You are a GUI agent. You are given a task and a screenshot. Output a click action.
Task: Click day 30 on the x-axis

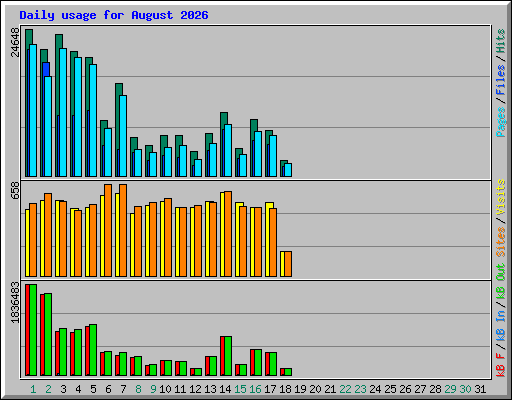tap(465, 389)
